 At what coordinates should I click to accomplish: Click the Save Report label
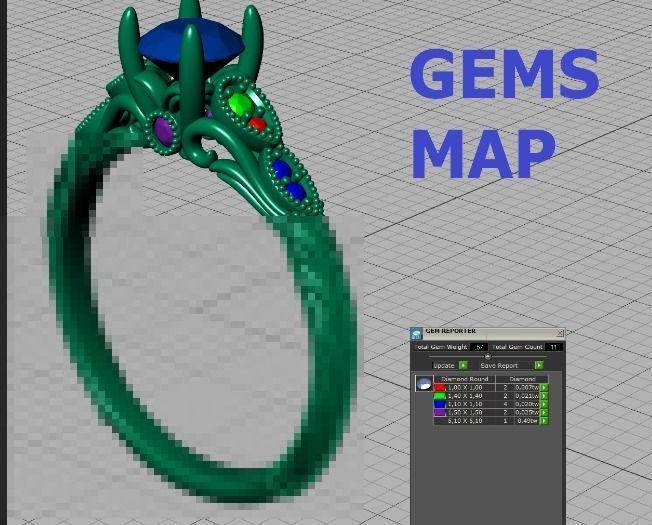(499, 365)
